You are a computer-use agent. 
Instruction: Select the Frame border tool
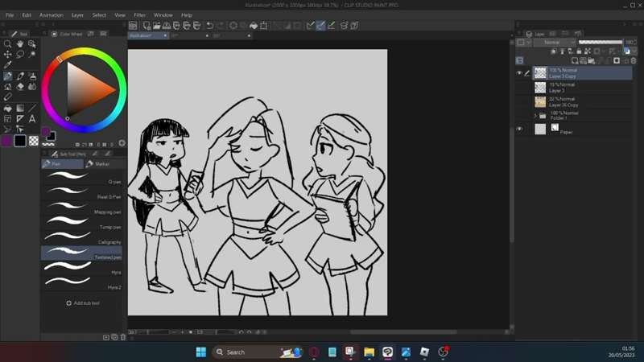click(7, 119)
